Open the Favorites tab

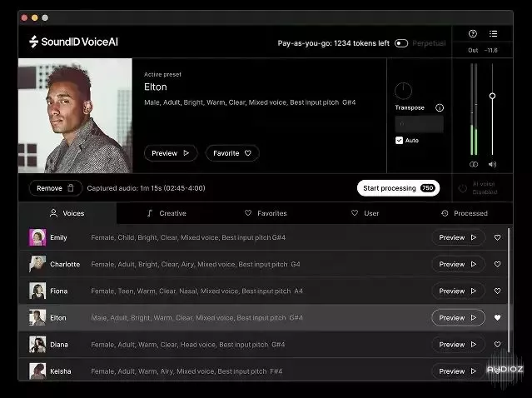[266, 213]
